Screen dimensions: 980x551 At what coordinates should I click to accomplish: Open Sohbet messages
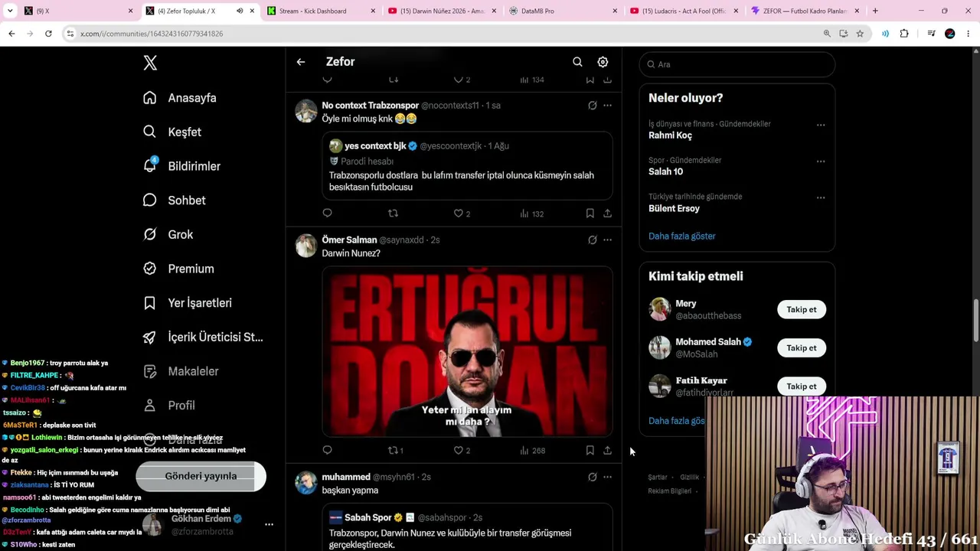pyautogui.click(x=175, y=201)
